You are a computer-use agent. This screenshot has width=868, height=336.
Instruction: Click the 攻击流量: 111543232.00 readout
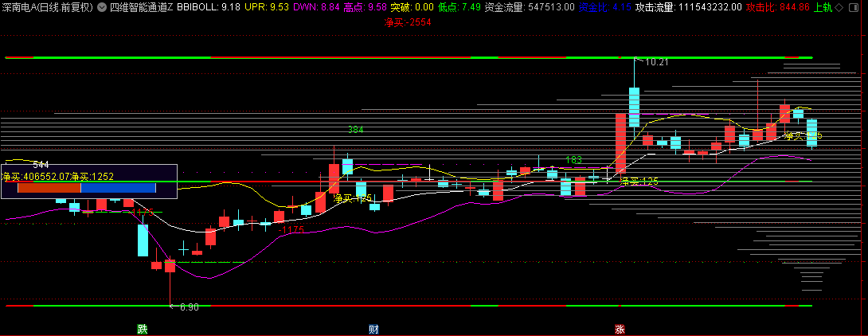click(x=689, y=7)
